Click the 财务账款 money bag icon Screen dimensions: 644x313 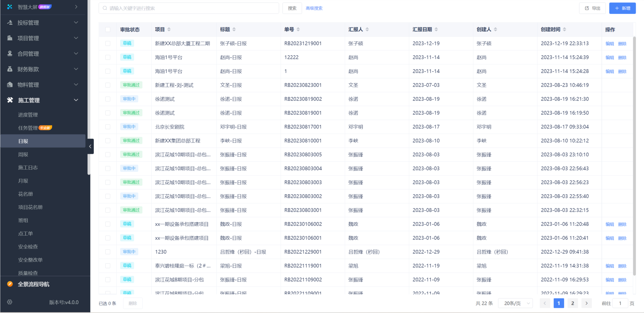(x=10, y=69)
